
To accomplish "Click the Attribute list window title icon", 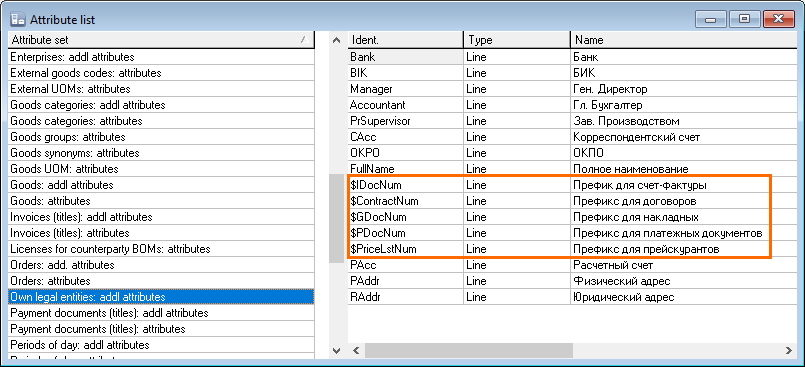I will [18, 20].
